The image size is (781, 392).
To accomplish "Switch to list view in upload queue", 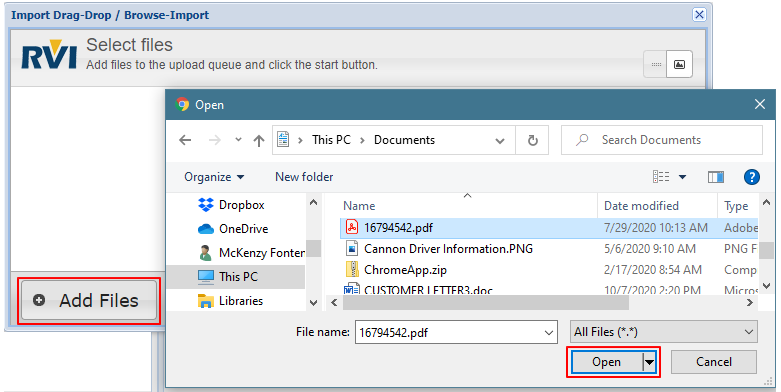I will coord(656,64).
